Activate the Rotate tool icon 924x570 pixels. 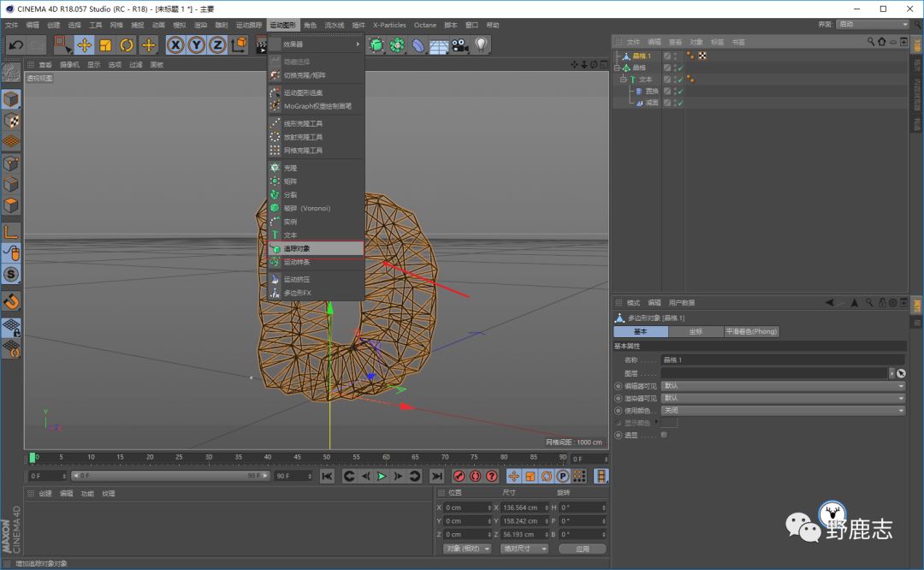(127, 45)
